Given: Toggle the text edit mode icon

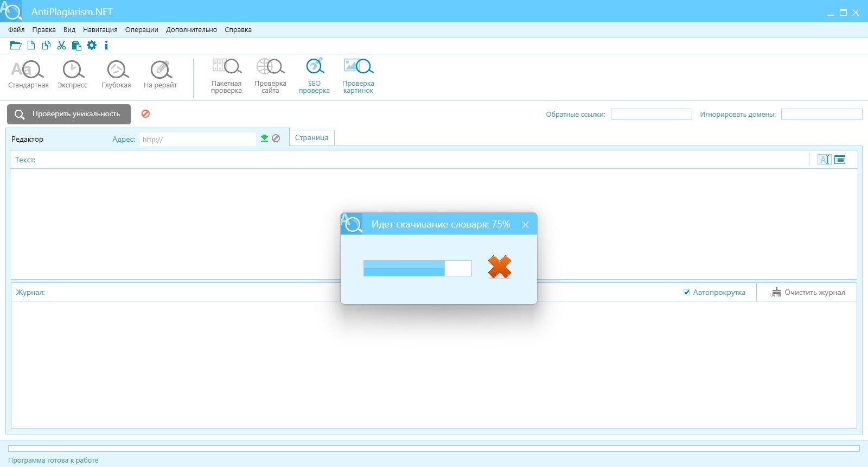Looking at the screenshot, I should (x=824, y=160).
